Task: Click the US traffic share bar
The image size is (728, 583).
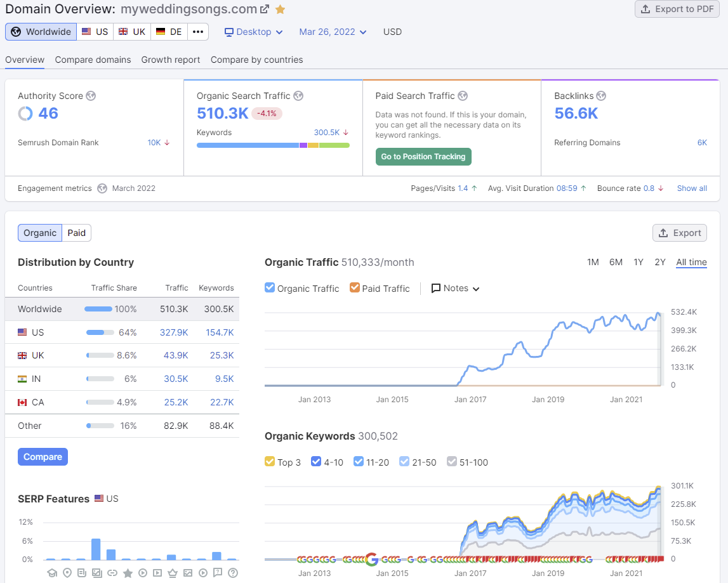Action: point(100,332)
